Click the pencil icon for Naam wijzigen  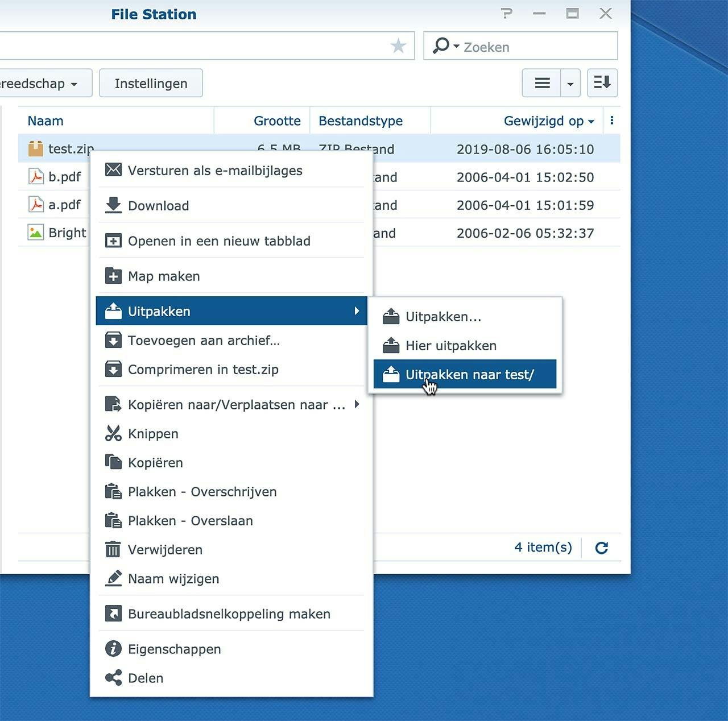(x=113, y=578)
